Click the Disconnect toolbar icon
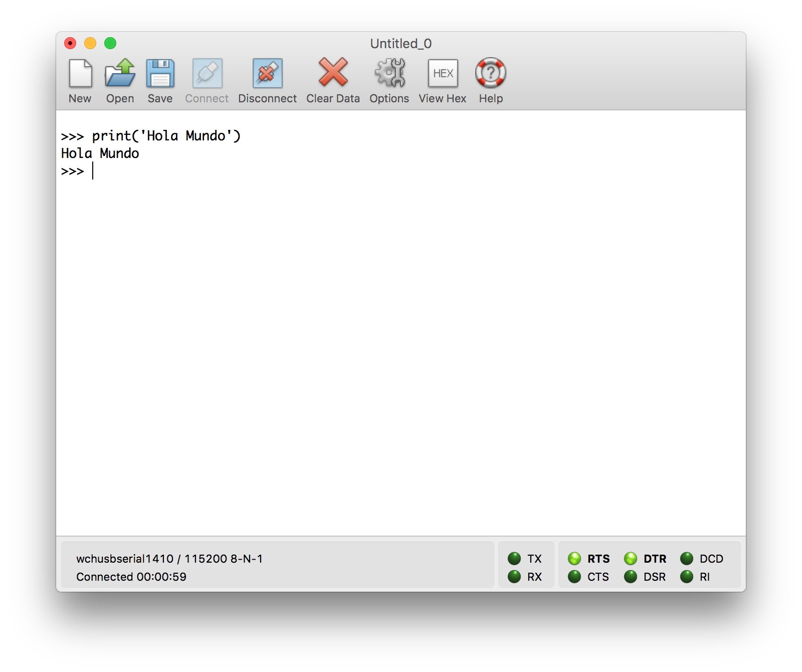The width and height of the screenshot is (802, 672). [x=268, y=73]
